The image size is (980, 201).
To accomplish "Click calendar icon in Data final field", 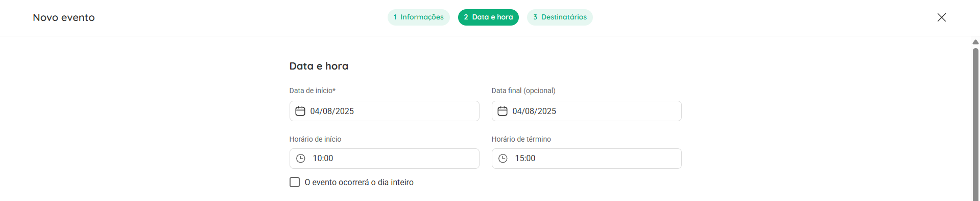I will (x=503, y=111).
